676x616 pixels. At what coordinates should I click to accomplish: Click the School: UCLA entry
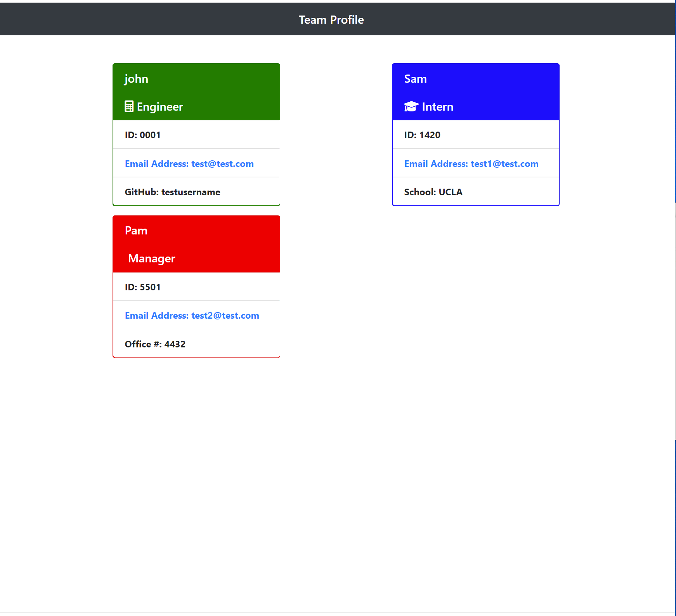tap(433, 192)
